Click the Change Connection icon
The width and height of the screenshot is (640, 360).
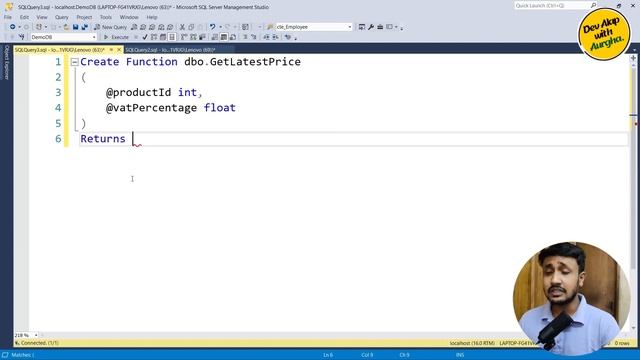tap(22, 37)
